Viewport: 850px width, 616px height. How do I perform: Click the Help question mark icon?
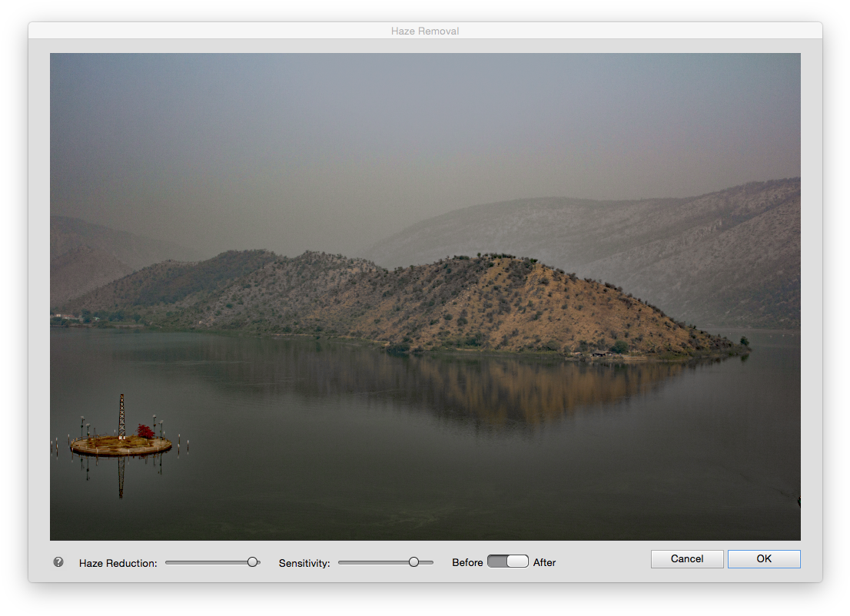point(58,561)
